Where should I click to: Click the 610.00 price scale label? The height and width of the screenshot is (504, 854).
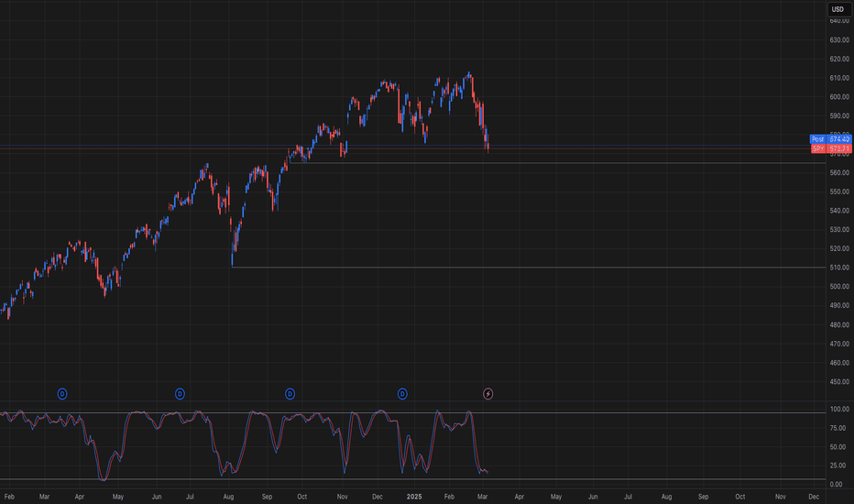point(839,78)
